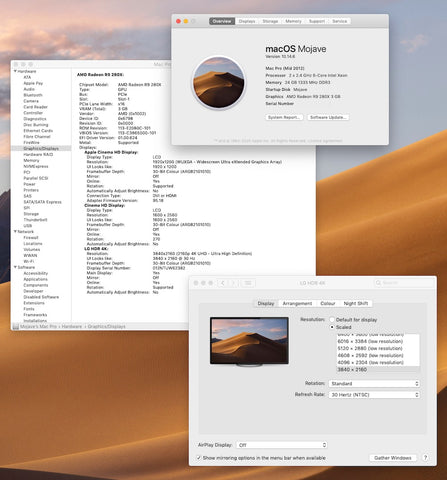
Task: Select Firewall under Network
Action: click(31, 238)
